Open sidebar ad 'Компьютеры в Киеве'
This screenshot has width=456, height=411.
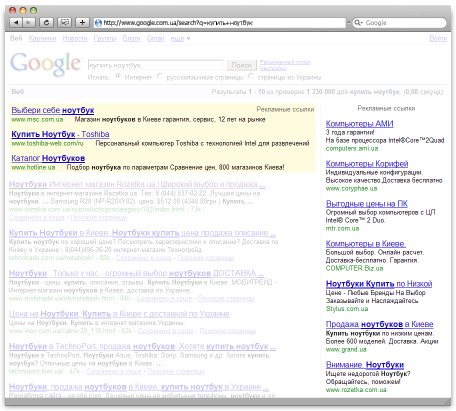click(x=366, y=243)
